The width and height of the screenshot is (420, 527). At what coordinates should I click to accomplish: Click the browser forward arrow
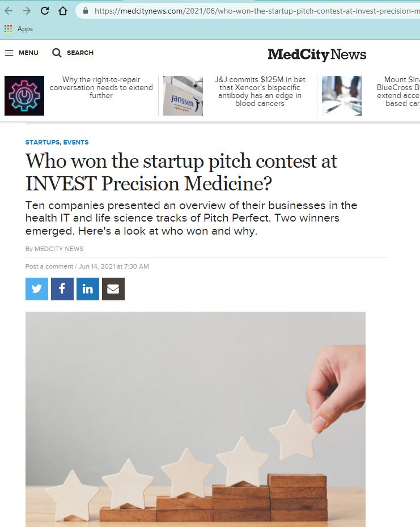point(26,11)
